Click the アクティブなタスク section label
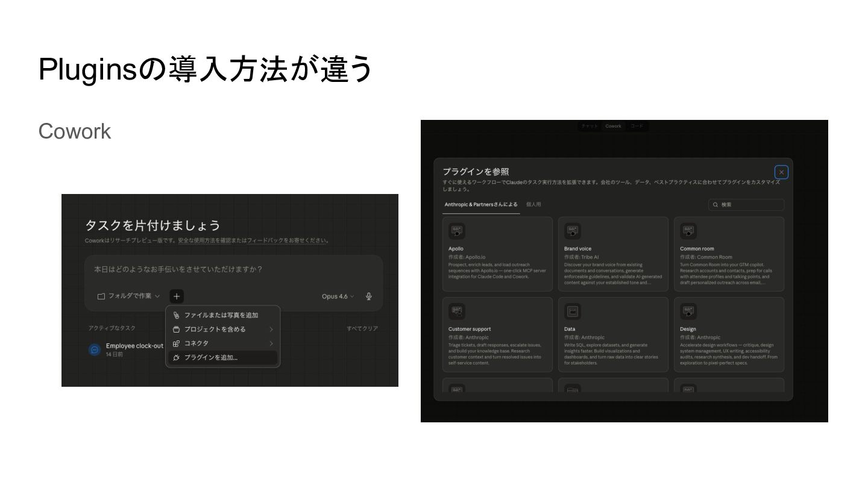This screenshot has height=488, width=868. coord(112,328)
